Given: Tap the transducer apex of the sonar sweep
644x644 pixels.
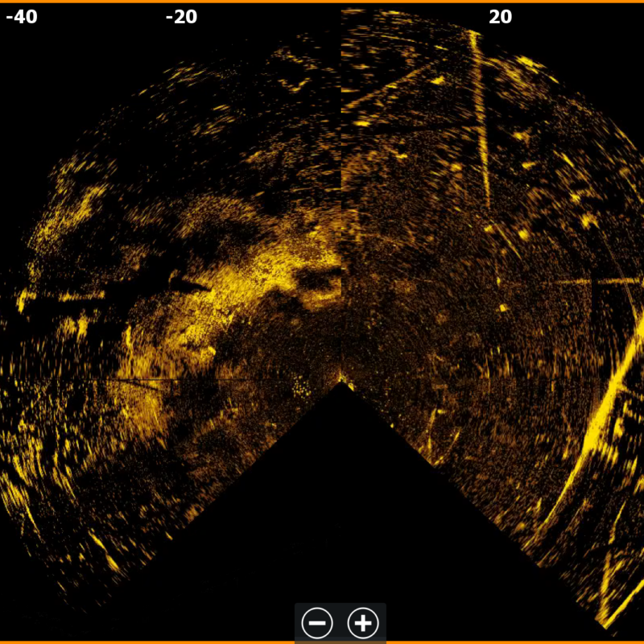Looking at the screenshot, I should coord(343,383).
